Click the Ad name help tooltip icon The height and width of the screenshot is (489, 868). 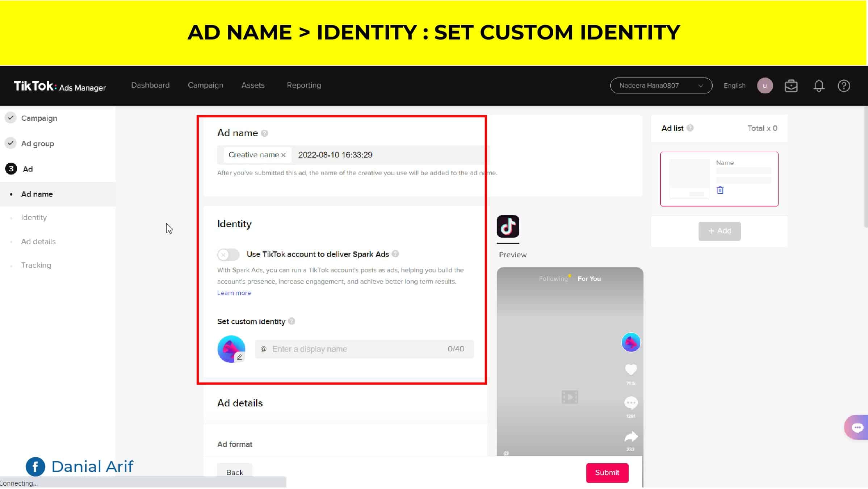[x=265, y=133]
